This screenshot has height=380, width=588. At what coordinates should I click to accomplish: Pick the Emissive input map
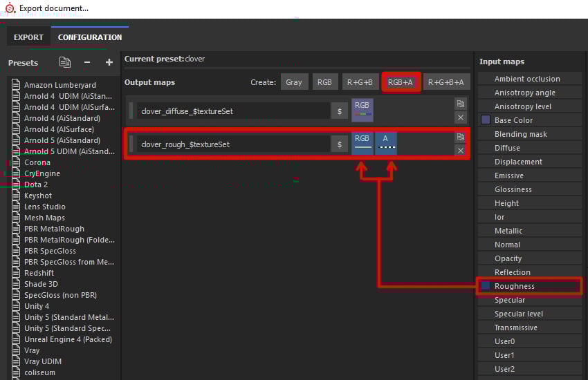(x=530, y=175)
